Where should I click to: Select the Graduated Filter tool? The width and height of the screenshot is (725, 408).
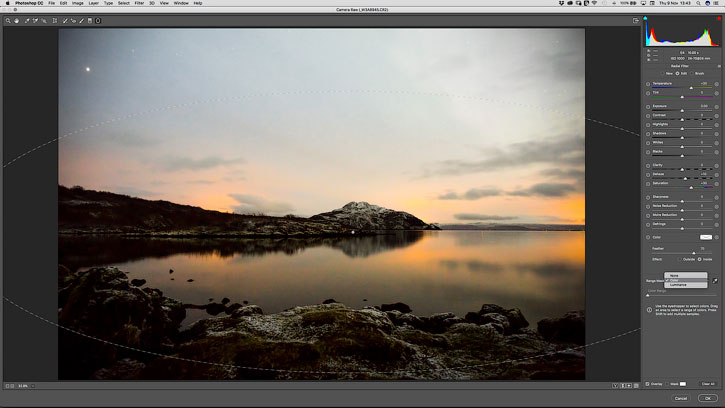pos(90,21)
